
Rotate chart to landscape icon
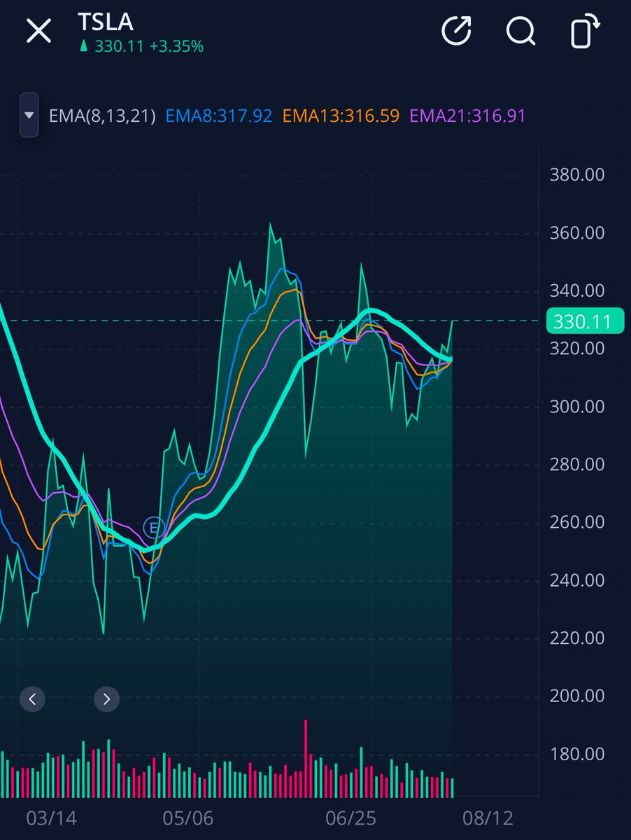tap(584, 31)
